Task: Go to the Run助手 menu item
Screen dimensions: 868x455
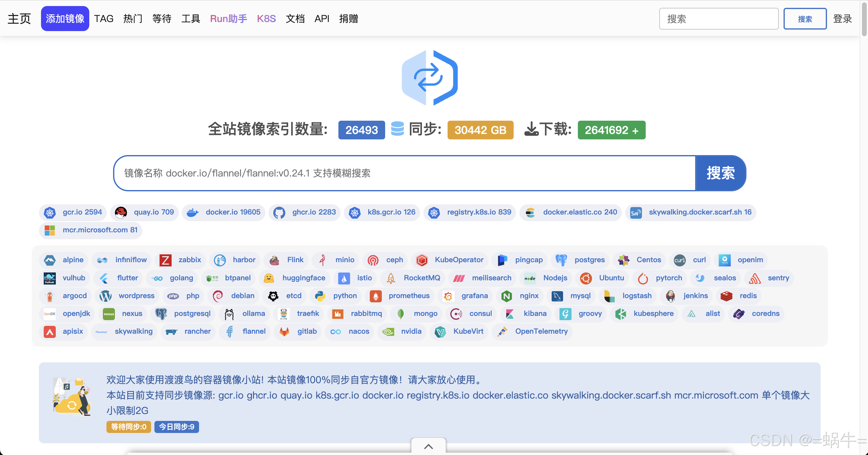Action: pyautogui.click(x=228, y=18)
